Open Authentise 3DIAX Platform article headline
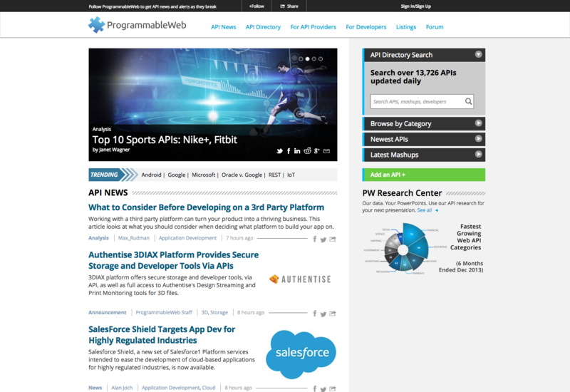This screenshot has width=570, height=392. tap(173, 260)
